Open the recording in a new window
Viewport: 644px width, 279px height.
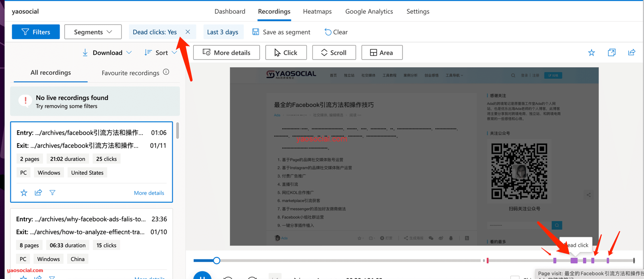tap(611, 53)
